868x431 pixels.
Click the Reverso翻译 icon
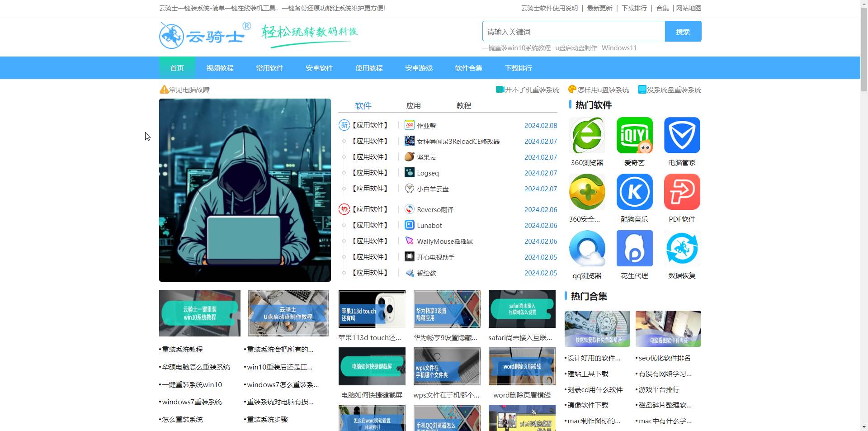(x=410, y=209)
